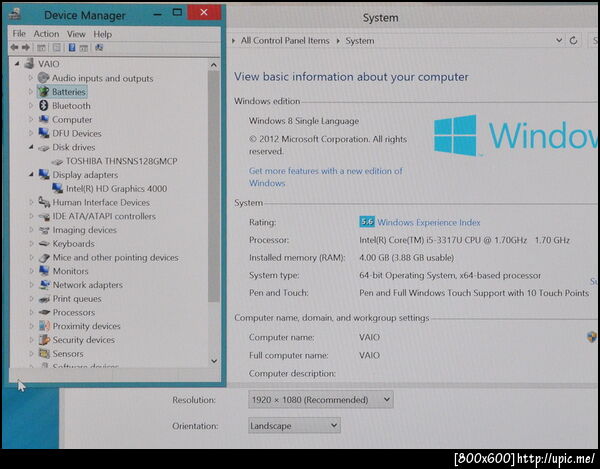Click the Refresh button in System window
The width and height of the screenshot is (600, 469).
[x=574, y=40]
